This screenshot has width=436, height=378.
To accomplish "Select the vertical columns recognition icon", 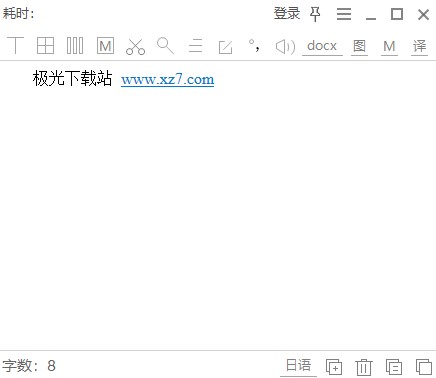I will 75,45.
